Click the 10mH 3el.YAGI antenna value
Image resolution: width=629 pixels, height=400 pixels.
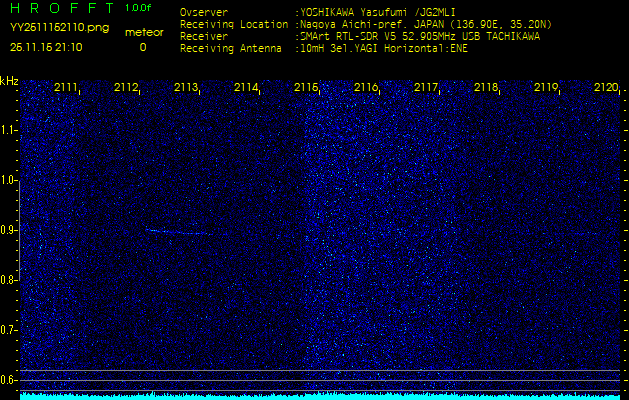point(383,49)
